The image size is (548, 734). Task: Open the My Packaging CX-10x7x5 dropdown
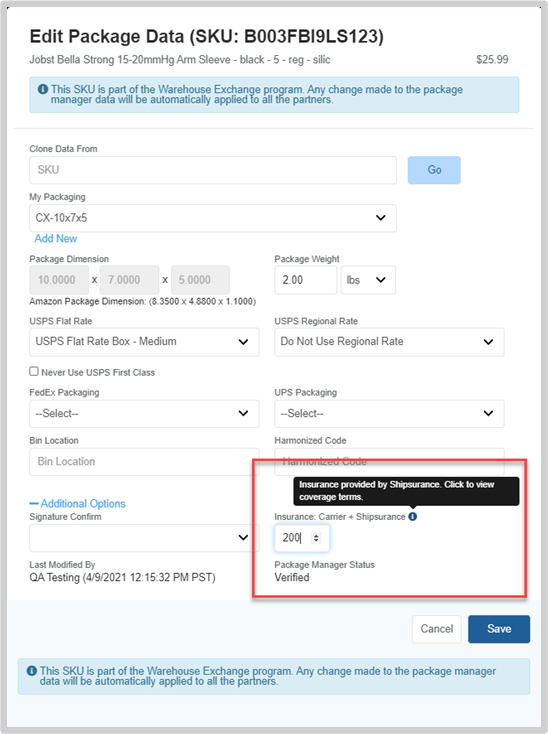pyautogui.click(x=213, y=218)
